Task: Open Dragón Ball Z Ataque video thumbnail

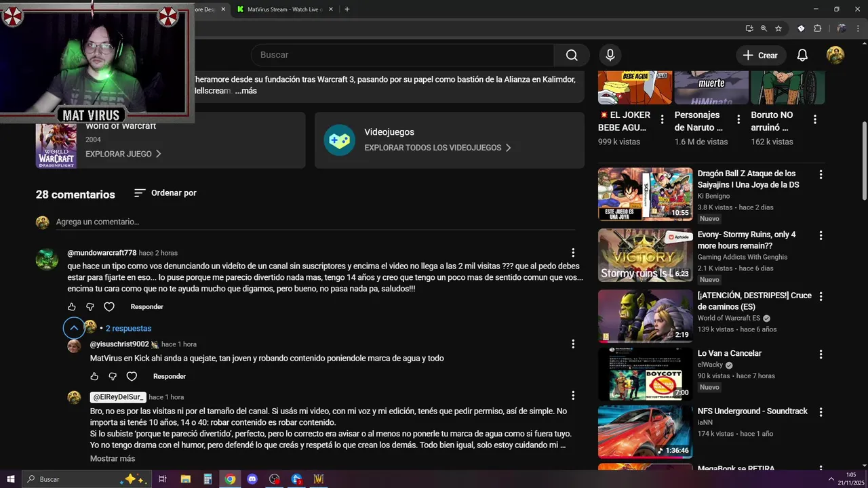Action: pos(645,194)
